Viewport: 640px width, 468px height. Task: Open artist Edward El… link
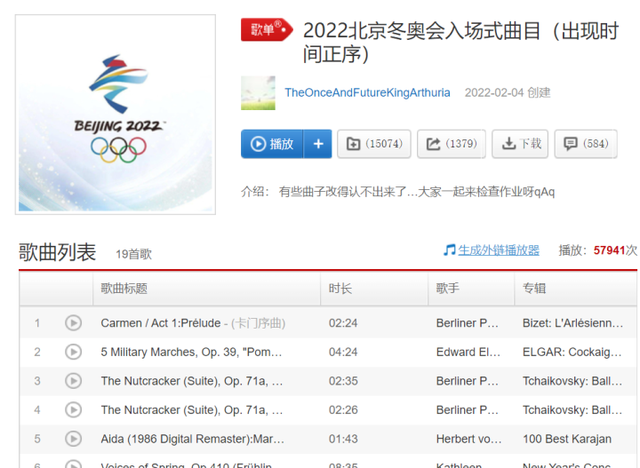pyautogui.click(x=468, y=352)
